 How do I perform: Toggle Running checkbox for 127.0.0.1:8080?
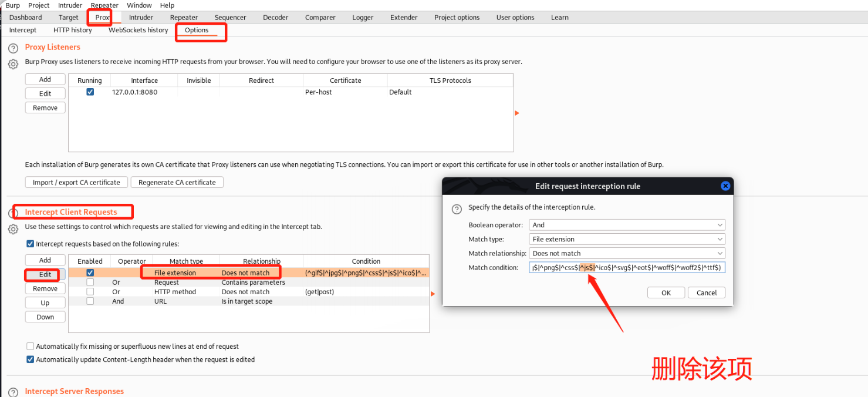click(x=90, y=92)
